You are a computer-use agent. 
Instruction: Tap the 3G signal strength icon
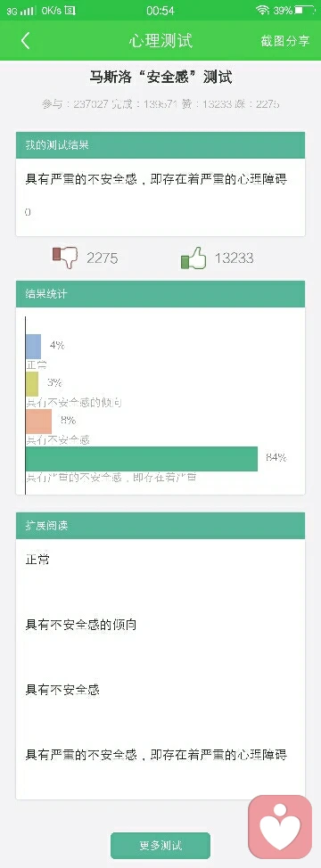click(x=21, y=11)
